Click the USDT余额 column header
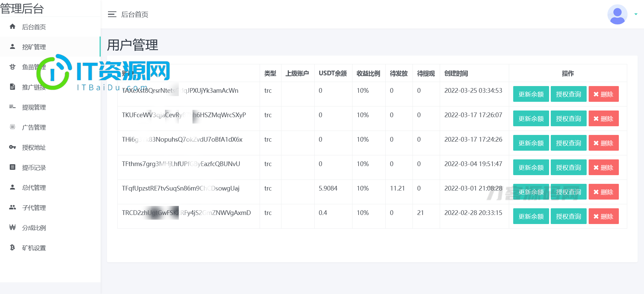This screenshot has width=644, height=294. point(333,73)
